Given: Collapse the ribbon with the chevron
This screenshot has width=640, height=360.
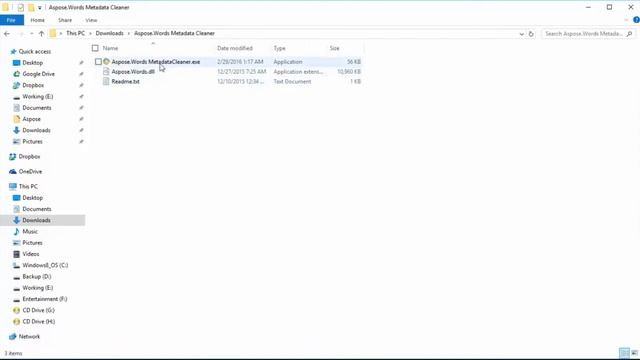Looking at the screenshot, I should pyautogui.click(x=627, y=20).
